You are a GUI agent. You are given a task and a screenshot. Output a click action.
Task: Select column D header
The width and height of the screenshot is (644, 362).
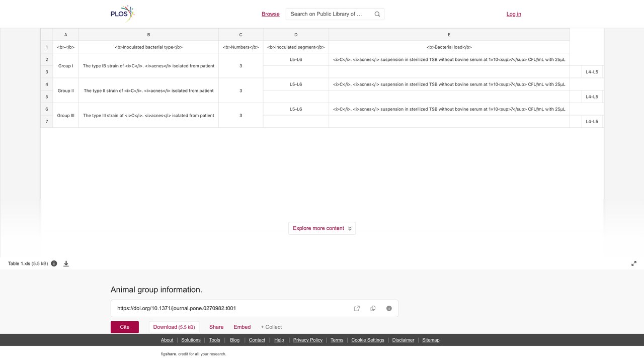coord(296,35)
